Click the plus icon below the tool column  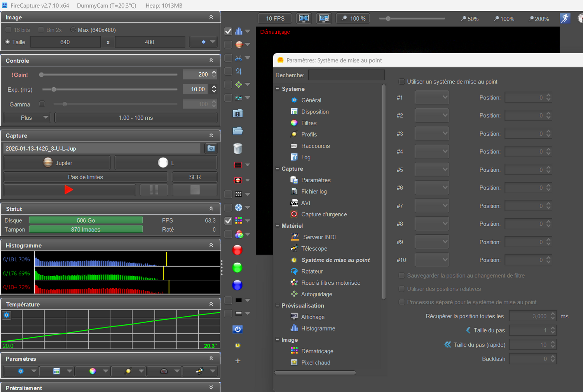(x=238, y=361)
